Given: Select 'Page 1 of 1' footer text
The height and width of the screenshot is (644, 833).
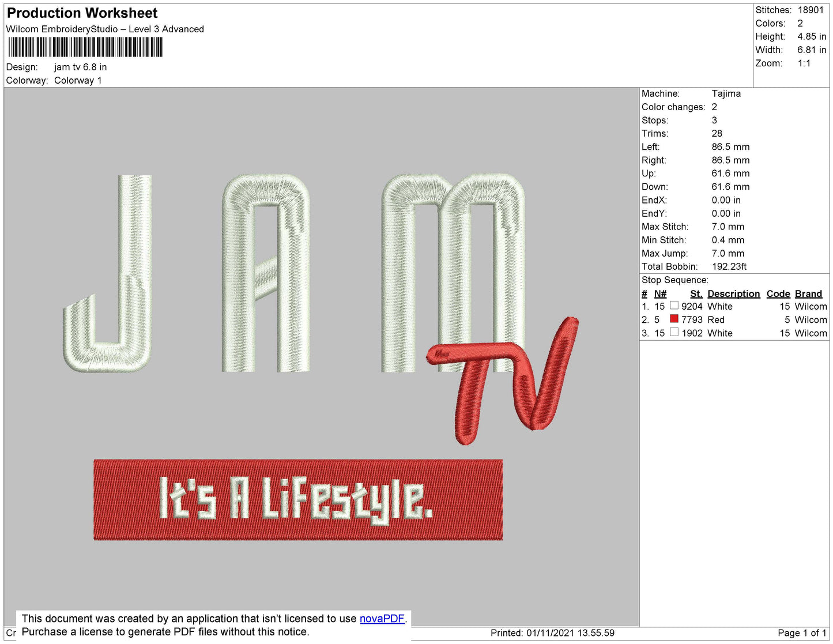Looking at the screenshot, I should 802,633.
